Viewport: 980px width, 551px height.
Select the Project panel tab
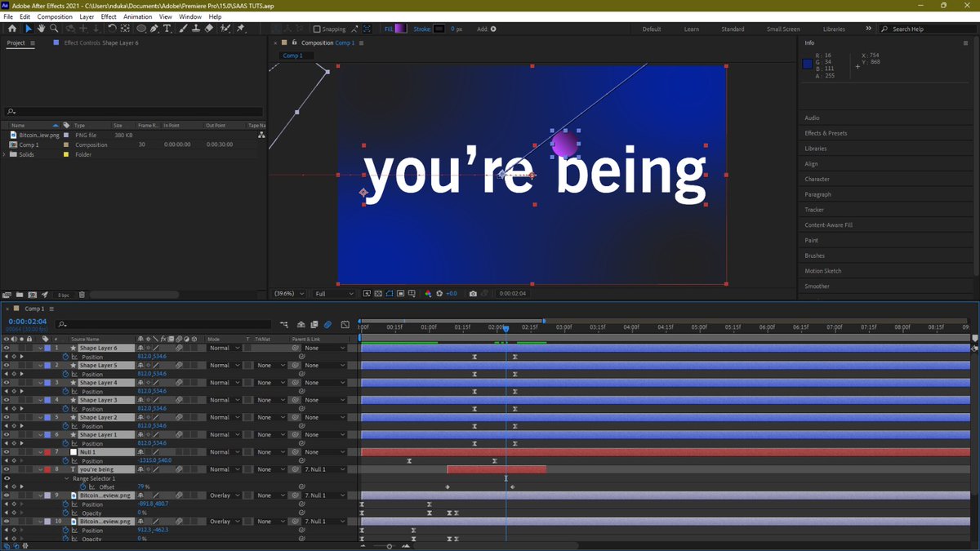tap(16, 42)
